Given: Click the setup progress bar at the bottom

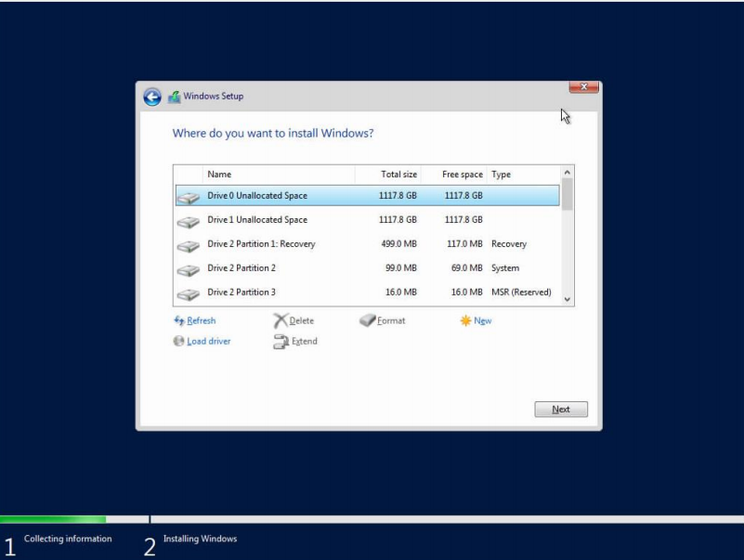Looking at the screenshot, I should 372,519.
